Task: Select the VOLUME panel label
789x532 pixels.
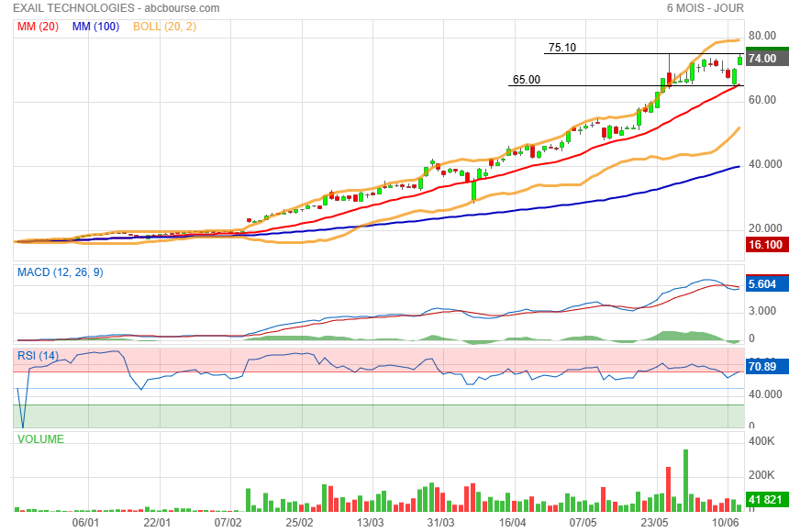Action: click(x=40, y=438)
